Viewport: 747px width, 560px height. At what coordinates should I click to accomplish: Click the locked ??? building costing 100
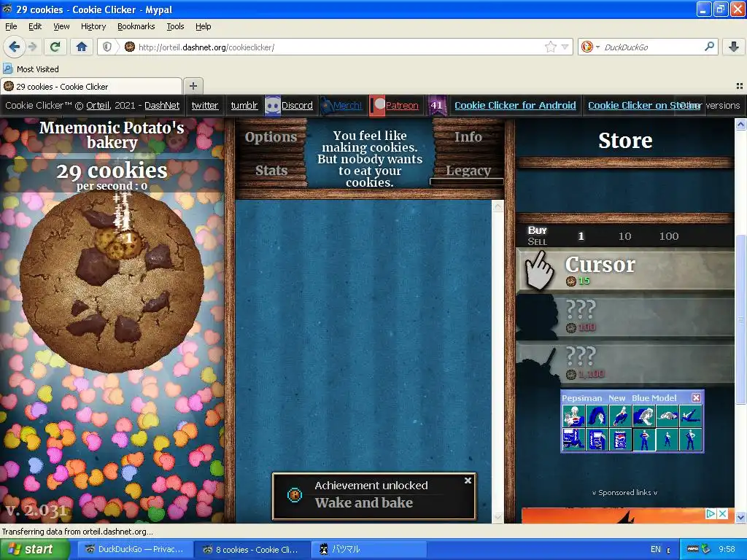(x=625, y=316)
